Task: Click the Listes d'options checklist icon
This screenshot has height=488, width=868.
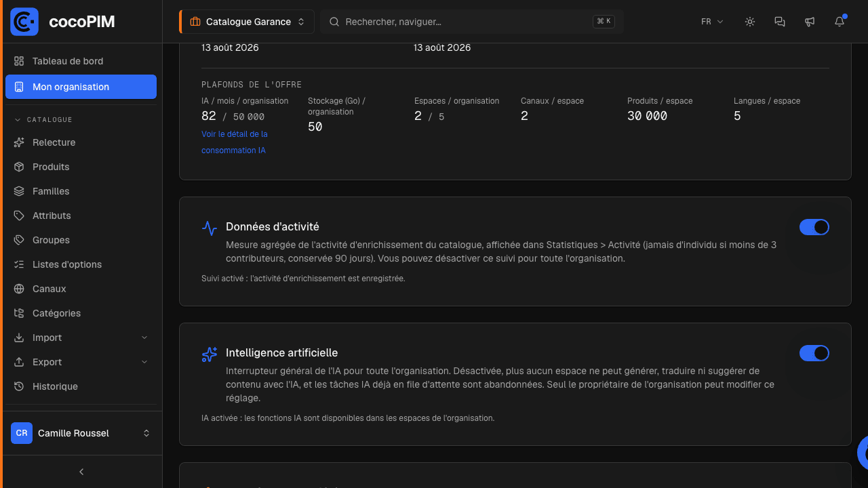Action: [x=19, y=264]
